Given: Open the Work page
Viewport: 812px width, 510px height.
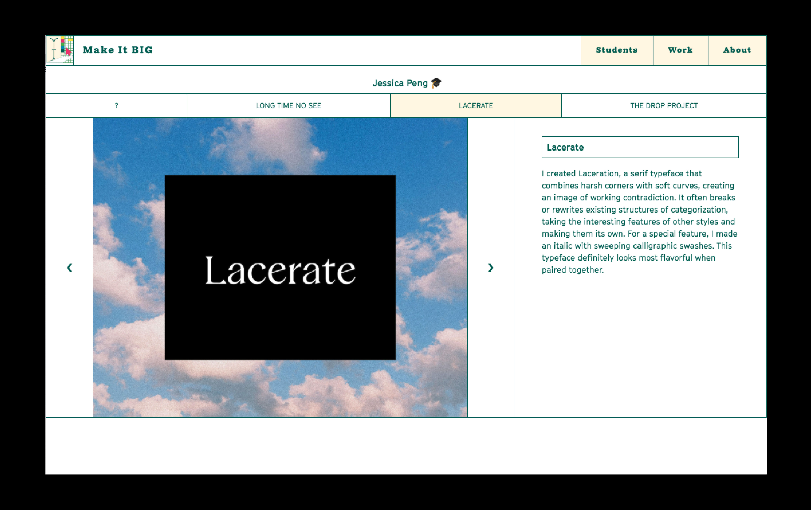Looking at the screenshot, I should (681, 50).
